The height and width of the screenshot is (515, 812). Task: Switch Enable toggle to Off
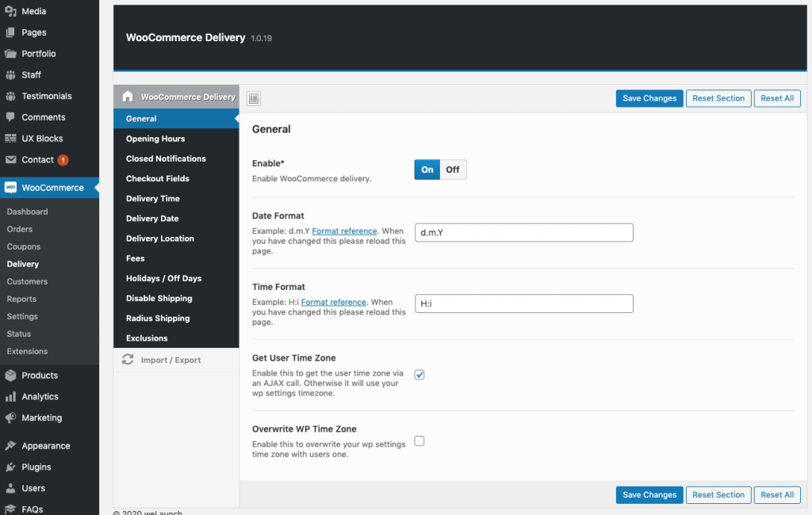coord(453,170)
